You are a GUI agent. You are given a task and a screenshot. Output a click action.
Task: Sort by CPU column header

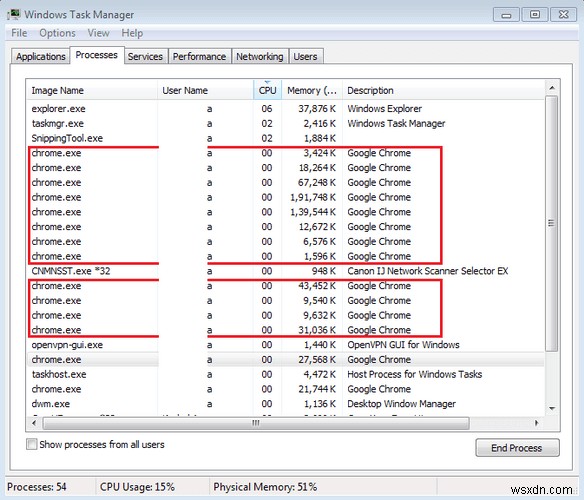point(267,91)
